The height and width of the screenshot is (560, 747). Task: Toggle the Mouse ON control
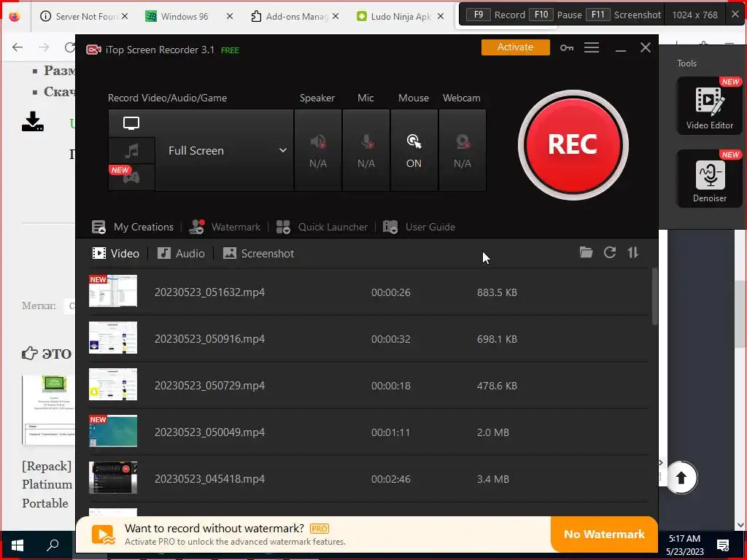click(414, 150)
